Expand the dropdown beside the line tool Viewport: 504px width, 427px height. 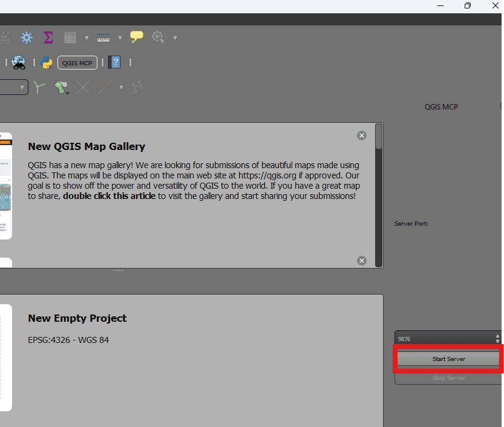click(121, 87)
